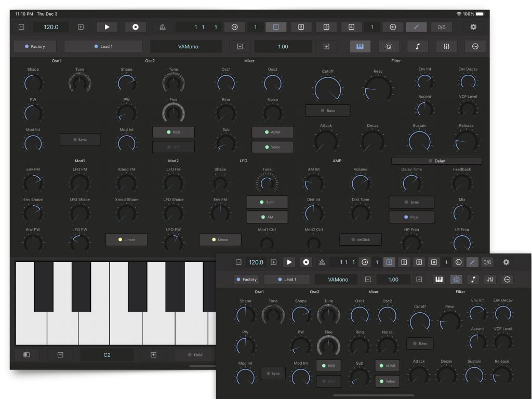Enable the Hold toggle under the keyboard
The image size is (532, 399).
(x=195, y=355)
